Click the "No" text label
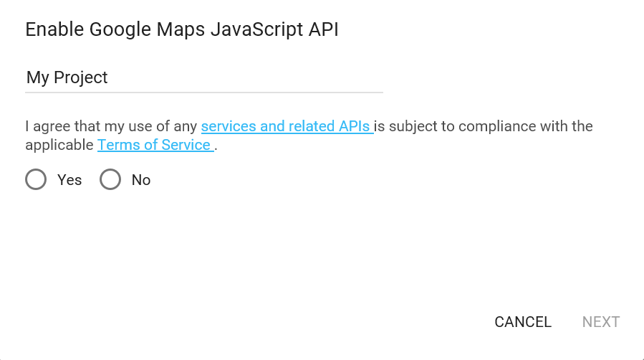Screen dimensions: 644x360 (141, 180)
